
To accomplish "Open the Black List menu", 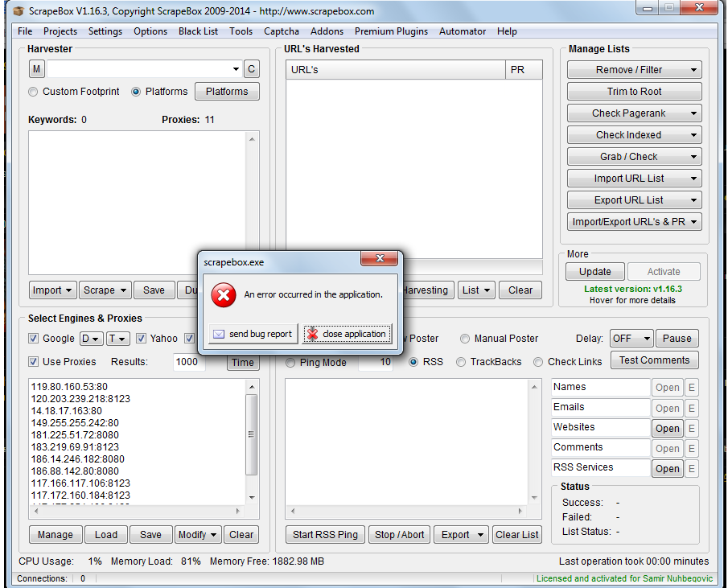I will 198,31.
